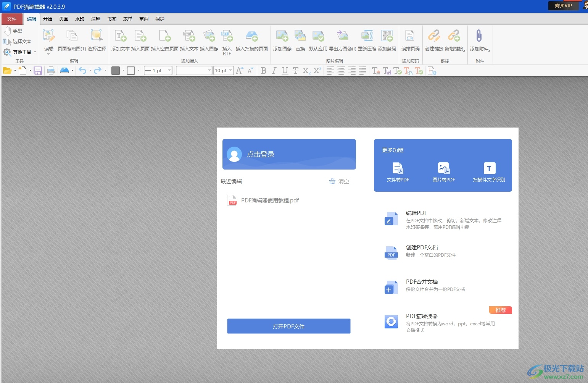
Task: Select the Hand tool
Action: pos(13,31)
